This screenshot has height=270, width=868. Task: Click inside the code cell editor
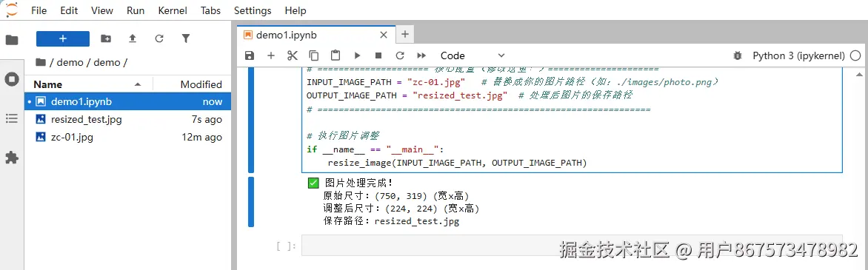pos(572,120)
